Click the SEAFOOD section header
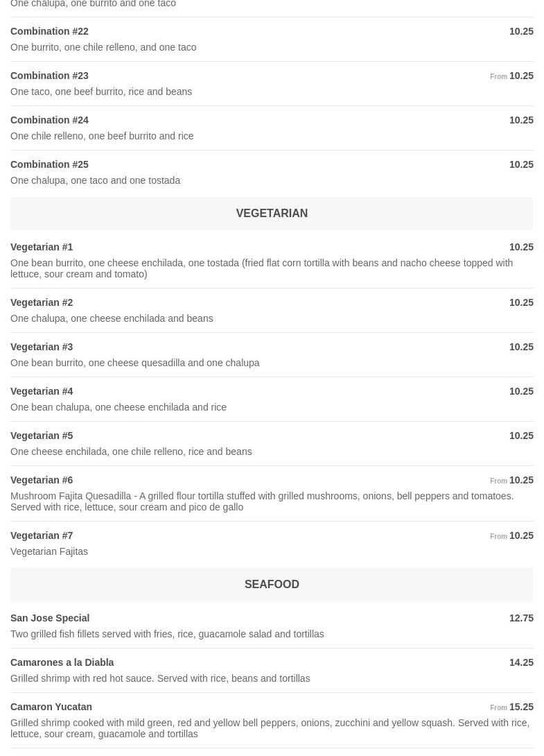The image size is (544, 756). pos(272,585)
